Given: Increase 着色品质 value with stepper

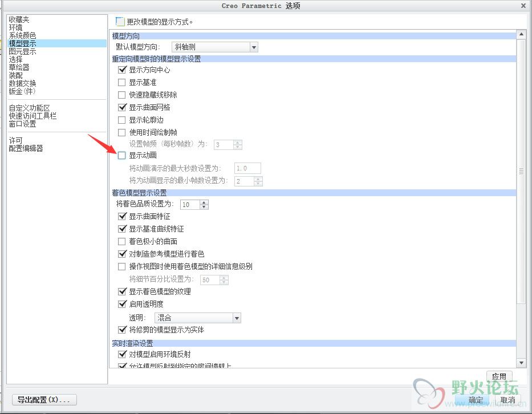Looking at the screenshot, I should (x=204, y=202).
